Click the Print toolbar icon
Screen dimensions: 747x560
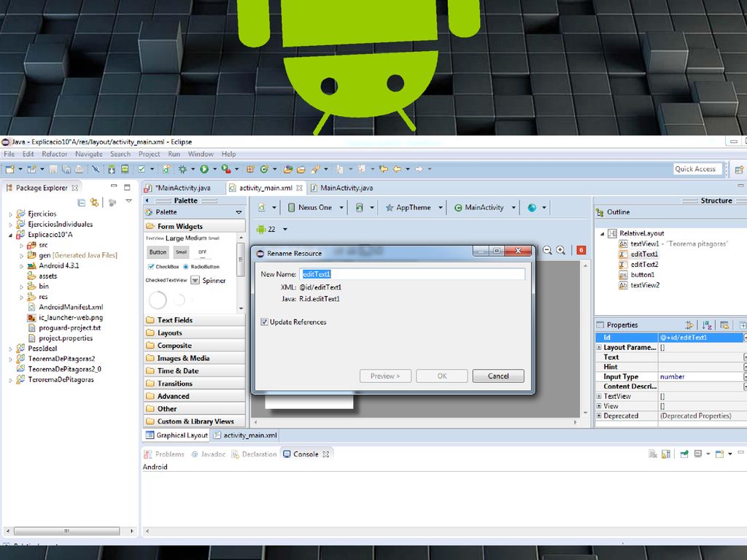tap(79, 169)
